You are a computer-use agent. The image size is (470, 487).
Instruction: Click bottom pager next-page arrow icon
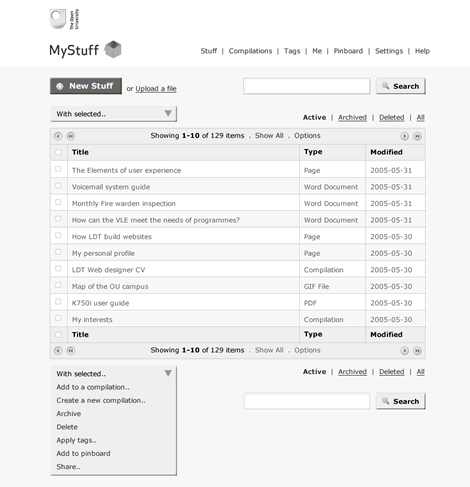click(404, 351)
